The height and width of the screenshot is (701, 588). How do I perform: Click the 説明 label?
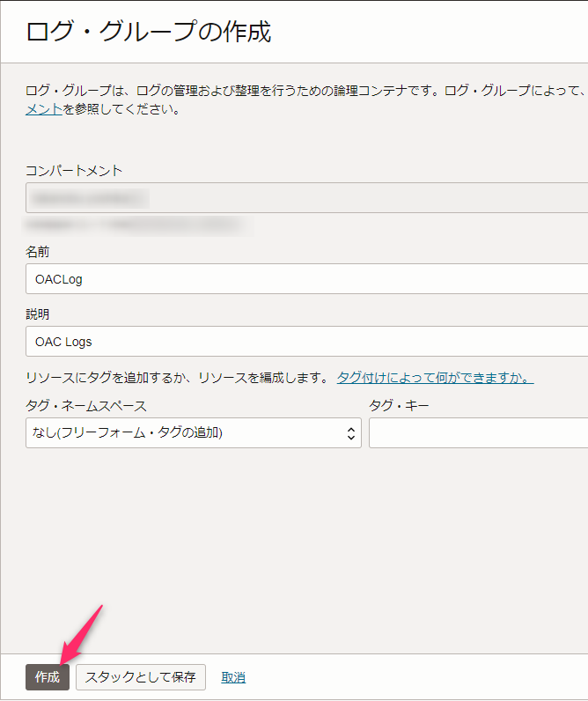[38, 314]
